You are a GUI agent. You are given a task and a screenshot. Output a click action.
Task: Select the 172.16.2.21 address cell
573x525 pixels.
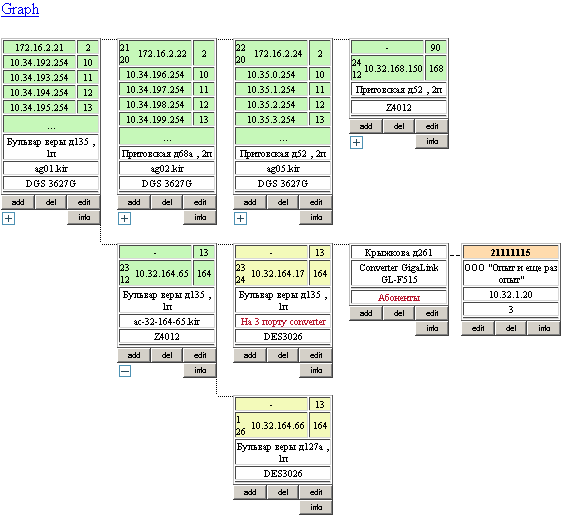pos(39,47)
